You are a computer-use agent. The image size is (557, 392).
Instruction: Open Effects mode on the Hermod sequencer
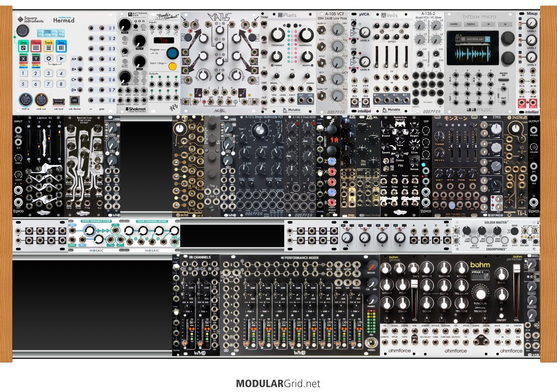[36, 46]
